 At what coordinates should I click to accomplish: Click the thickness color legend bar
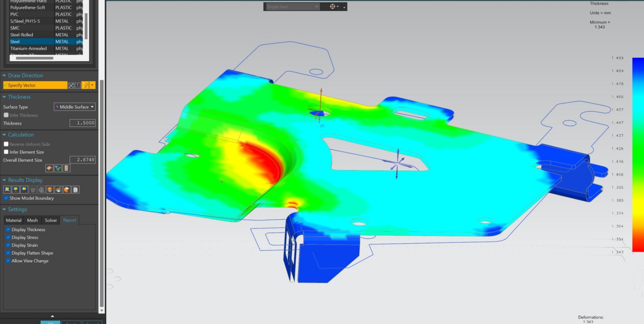tap(638, 155)
